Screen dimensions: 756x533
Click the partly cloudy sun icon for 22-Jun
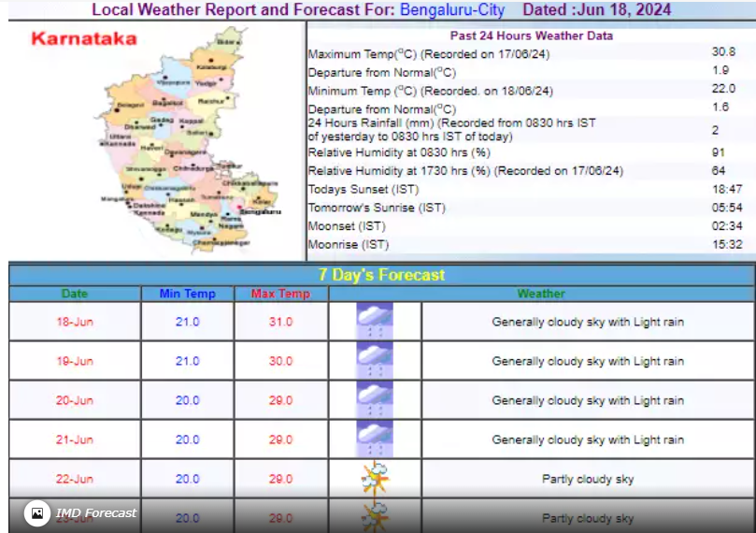pos(375,479)
